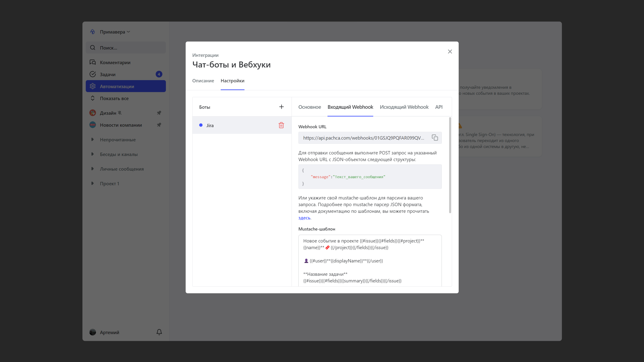Open the здесь documentation link
The width and height of the screenshot is (644, 362).
point(304,218)
